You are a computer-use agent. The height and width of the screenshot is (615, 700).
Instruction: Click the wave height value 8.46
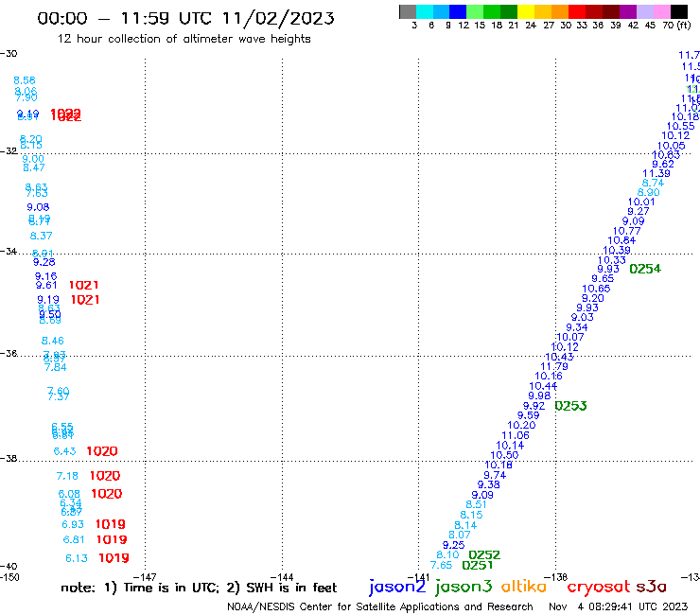pos(53,341)
